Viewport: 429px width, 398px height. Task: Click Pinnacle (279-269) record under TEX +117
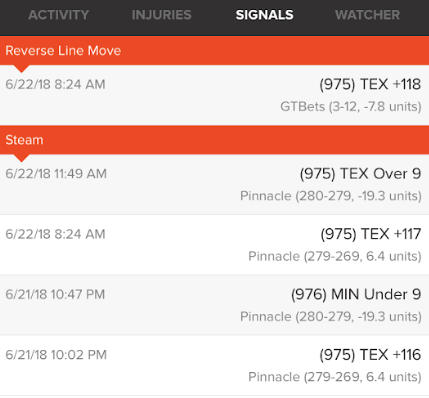[335, 256]
